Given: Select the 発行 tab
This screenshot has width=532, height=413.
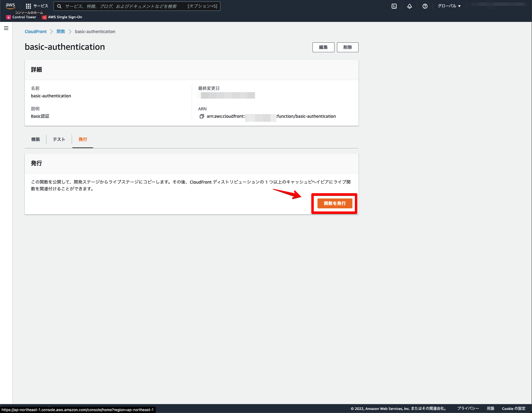Looking at the screenshot, I should pyautogui.click(x=83, y=139).
